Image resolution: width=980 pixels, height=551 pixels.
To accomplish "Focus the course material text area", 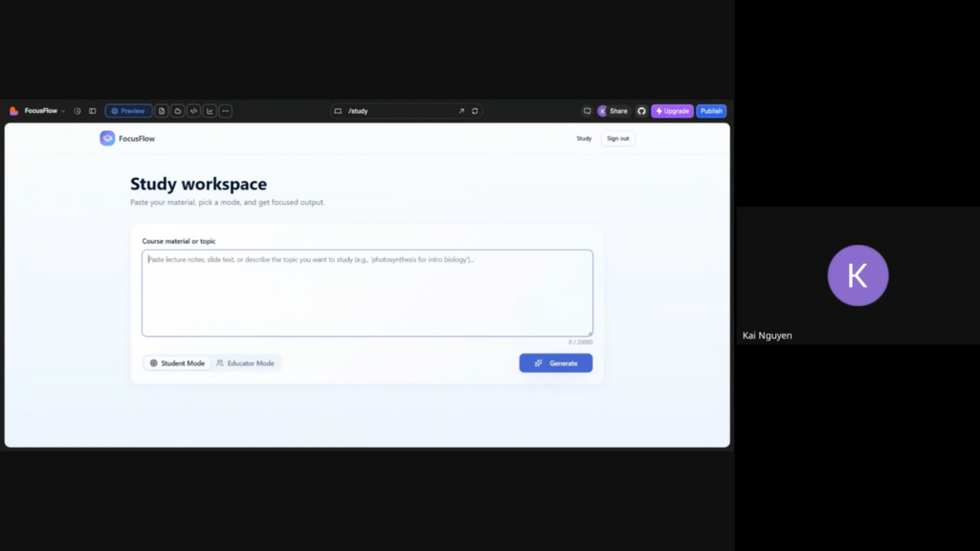I will point(367,293).
